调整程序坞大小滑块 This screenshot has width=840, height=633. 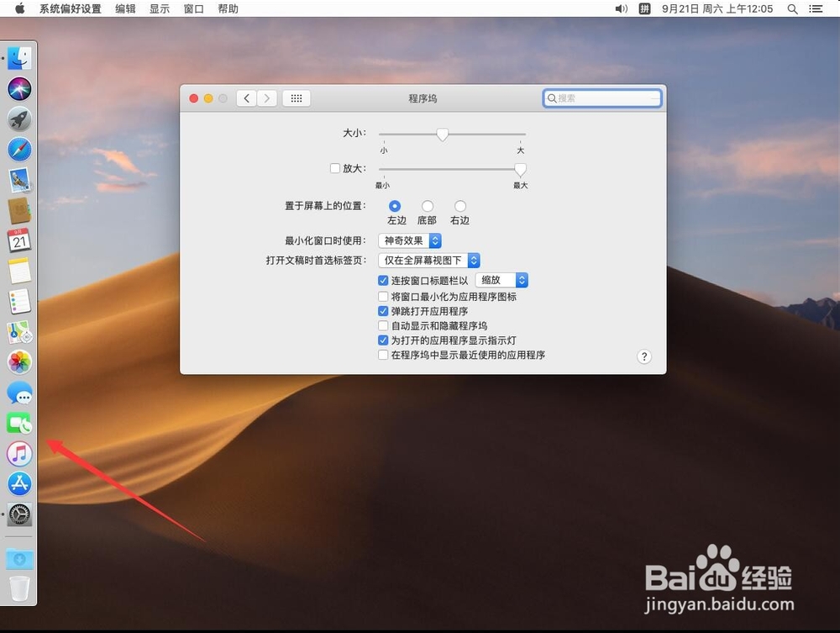click(x=443, y=133)
